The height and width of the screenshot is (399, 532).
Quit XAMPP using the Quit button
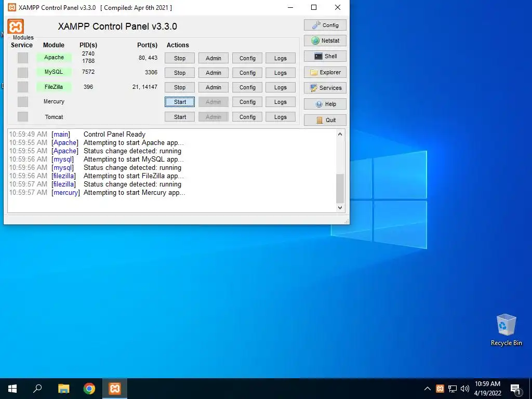click(325, 120)
